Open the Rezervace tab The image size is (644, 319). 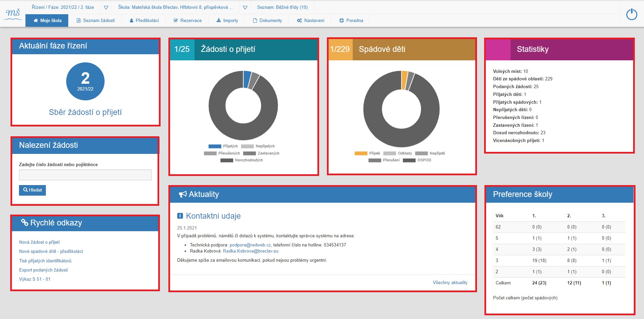pos(187,20)
